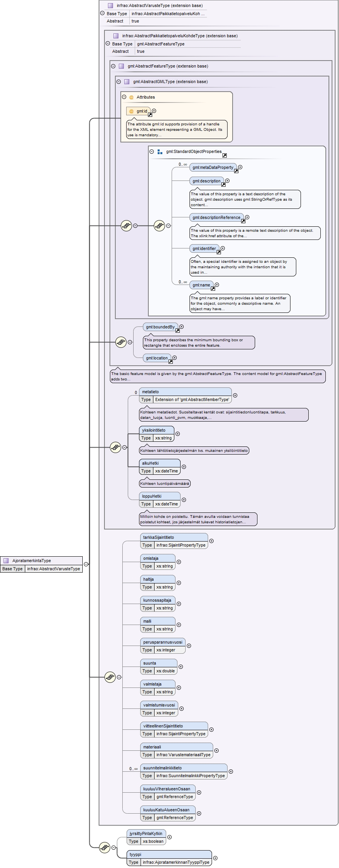Select sequence icon for gml:boundedBy group
This screenshot has width=339, height=868.
[121, 342]
